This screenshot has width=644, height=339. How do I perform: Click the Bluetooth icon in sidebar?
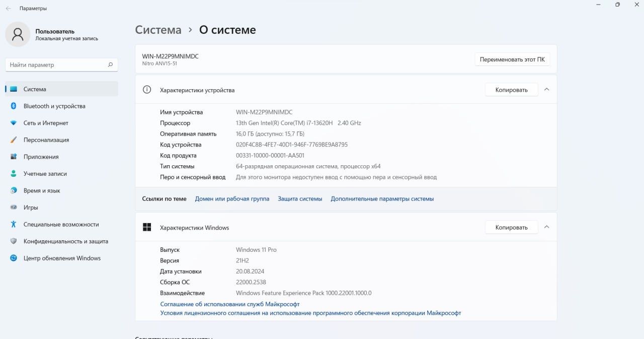coord(14,106)
